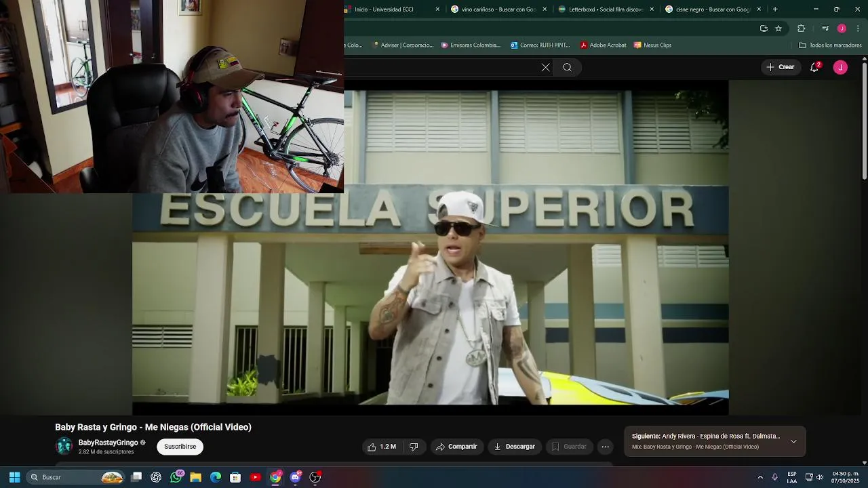Open Chrome extensions puzzle icon

(x=801, y=28)
